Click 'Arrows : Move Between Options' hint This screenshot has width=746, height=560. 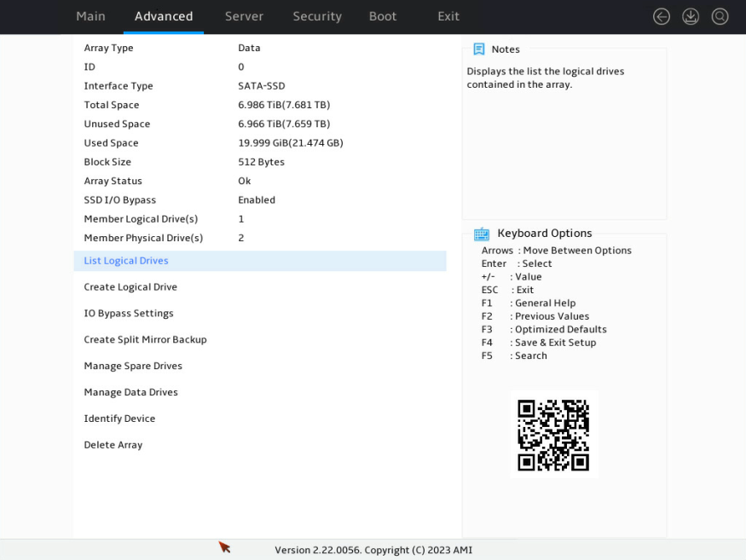[x=556, y=251]
